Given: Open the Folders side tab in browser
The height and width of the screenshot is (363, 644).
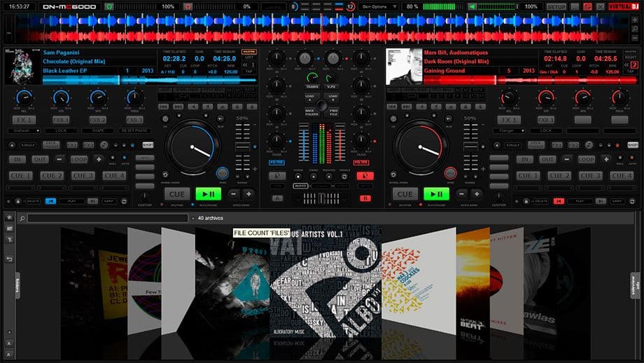Looking at the screenshot, I should (x=17, y=285).
